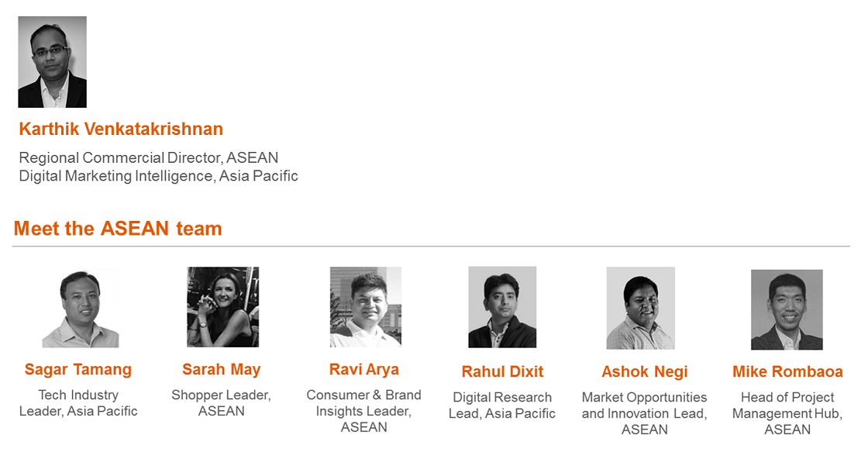
Task: Click the Head of Project Management Hub description
Action: (x=787, y=413)
